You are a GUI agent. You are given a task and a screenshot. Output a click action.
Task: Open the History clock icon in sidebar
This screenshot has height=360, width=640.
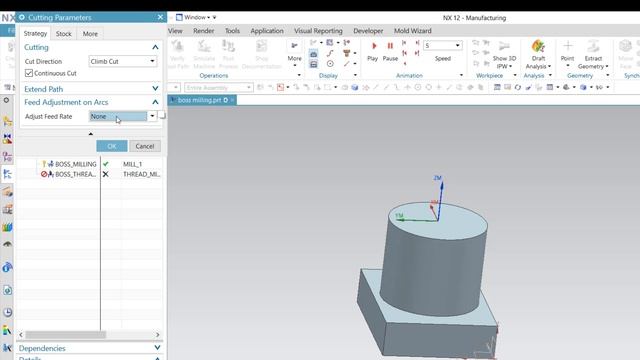tap(7, 312)
